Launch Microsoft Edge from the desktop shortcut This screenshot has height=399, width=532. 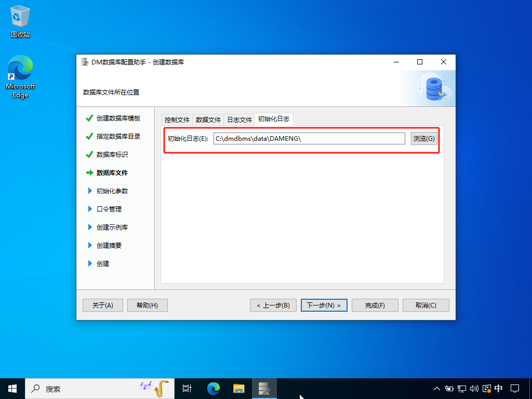(20, 77)
